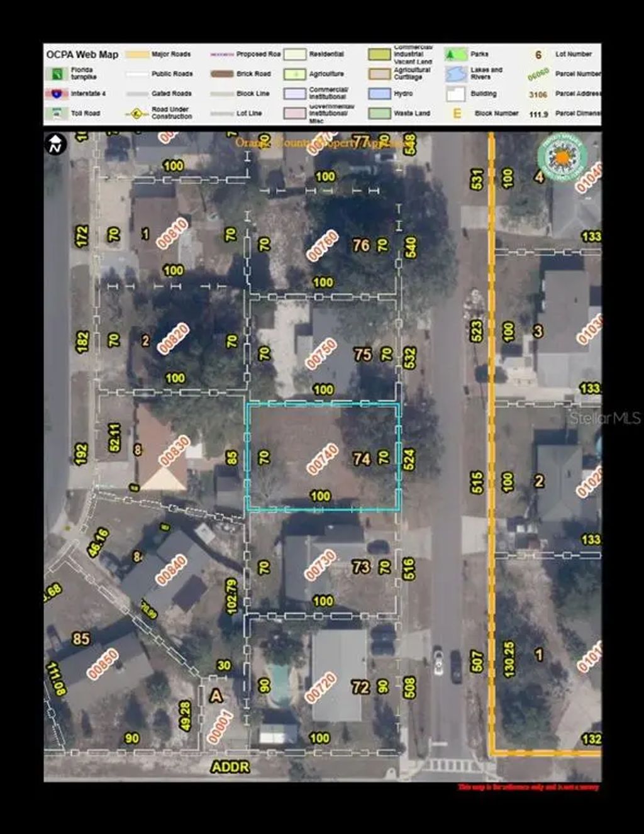Viewport: 644px width, 834px height.
Task: Click the Commercial Industrial Vacant Land swatch
Action: coord(380,55)
